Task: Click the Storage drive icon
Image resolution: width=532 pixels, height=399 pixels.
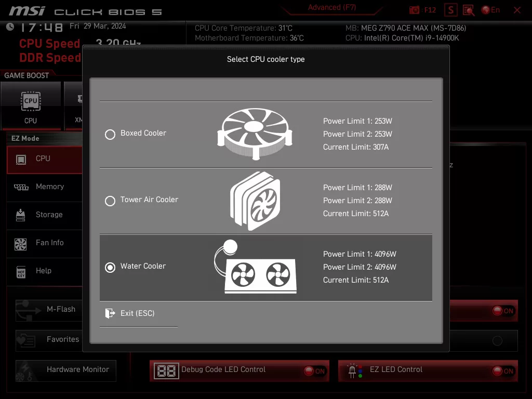Action: [21, 215]
